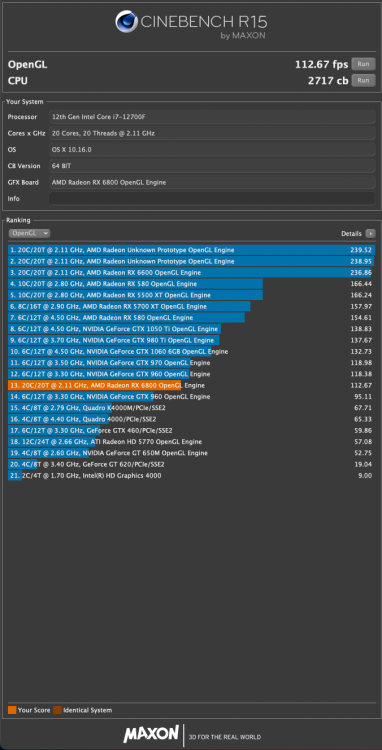Click the GFX Board Radeon RX 6800 field
This screenshot has height=750, width=382.
(x=212, y=182)
